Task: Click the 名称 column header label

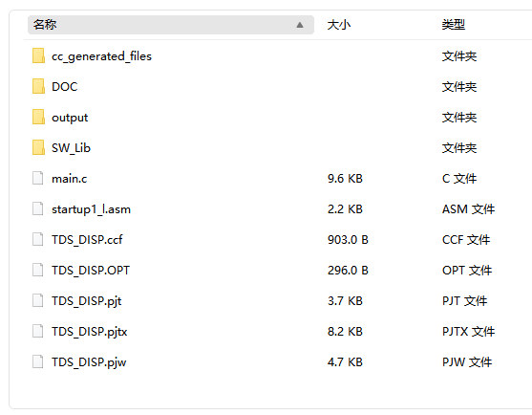Action: coord(45,25)
